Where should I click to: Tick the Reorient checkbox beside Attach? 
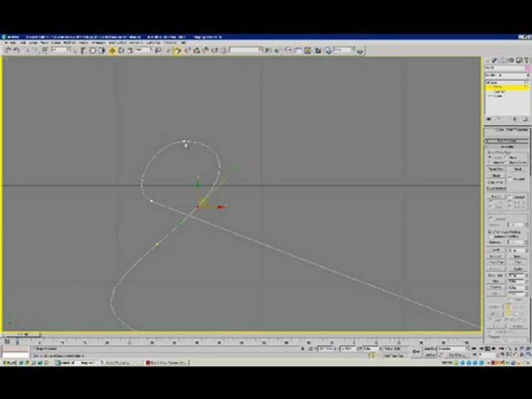point(510,179)
